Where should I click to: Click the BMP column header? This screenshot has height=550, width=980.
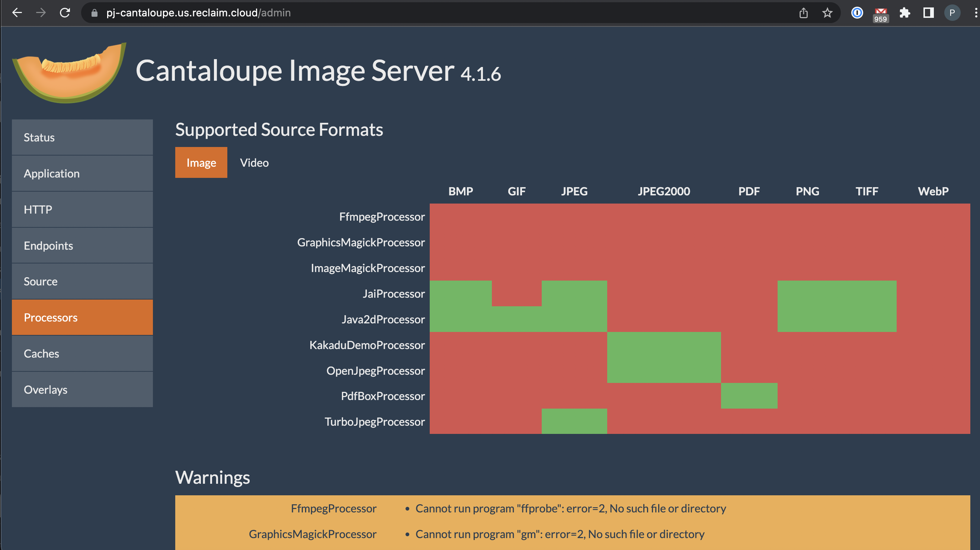click(x=460, y=191)
